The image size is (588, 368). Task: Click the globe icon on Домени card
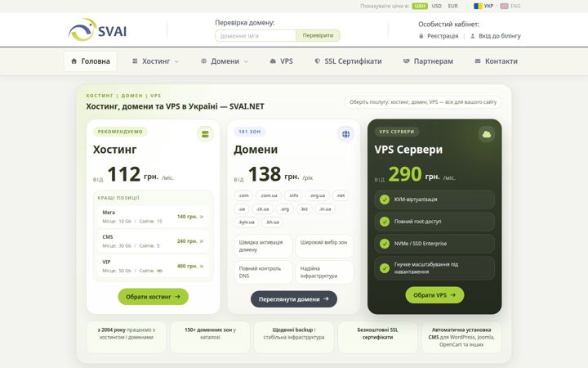(x=345, y=134)
